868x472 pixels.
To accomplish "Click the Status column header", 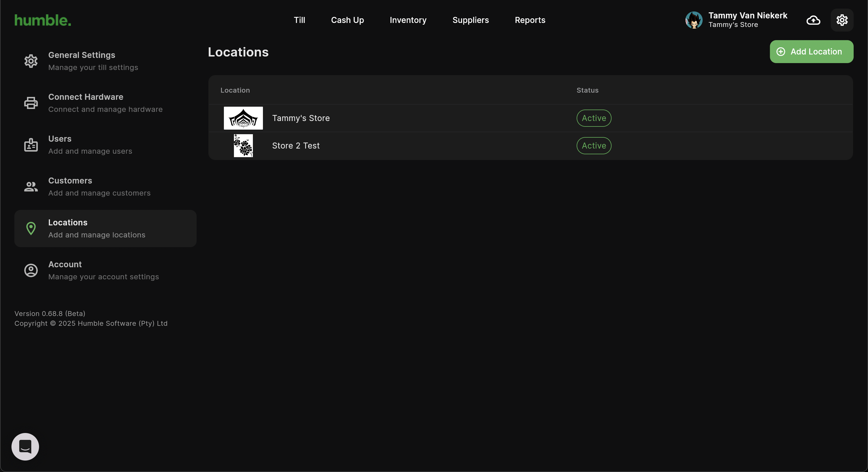I will click(587, 90).
